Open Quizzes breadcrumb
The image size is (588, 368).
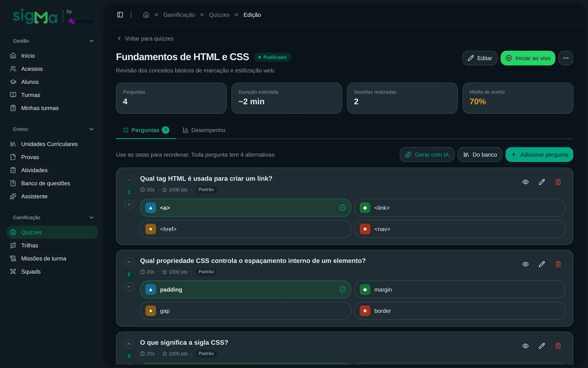tap(219, 15)
